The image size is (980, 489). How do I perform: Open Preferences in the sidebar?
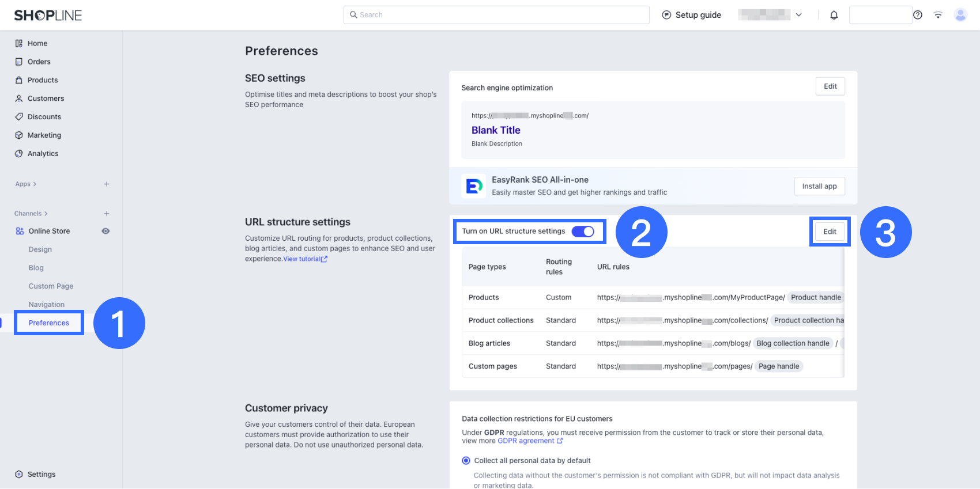[49, 323]
